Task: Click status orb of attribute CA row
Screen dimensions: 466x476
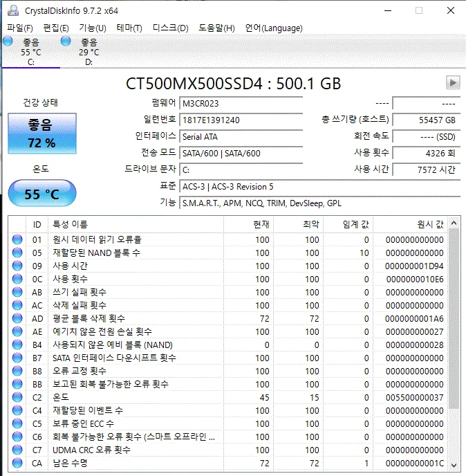Action: 17,464
